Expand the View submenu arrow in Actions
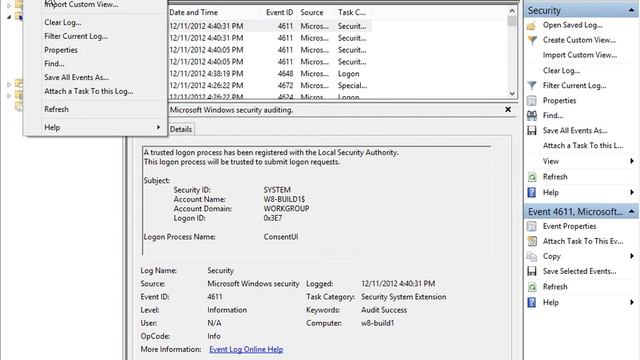 tap(632, 161)
